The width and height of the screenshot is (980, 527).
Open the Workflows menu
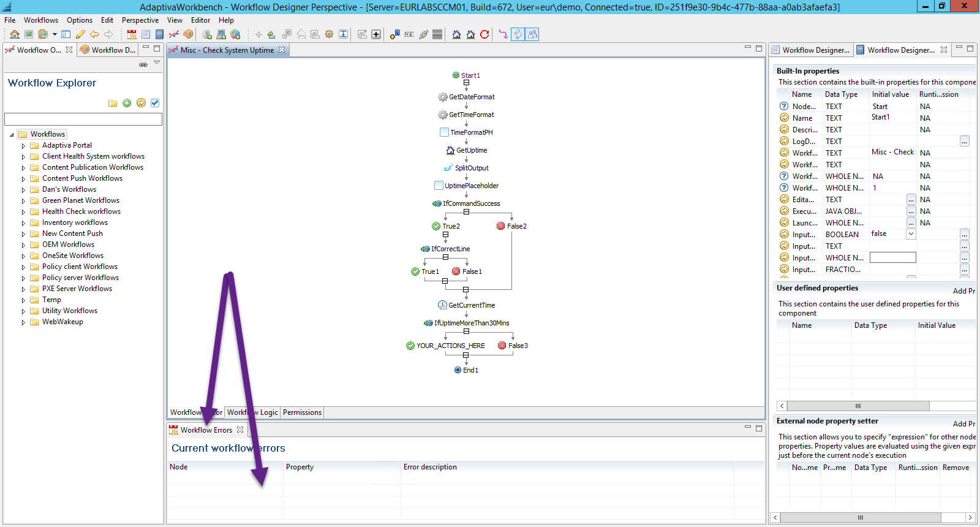point(41,20)
